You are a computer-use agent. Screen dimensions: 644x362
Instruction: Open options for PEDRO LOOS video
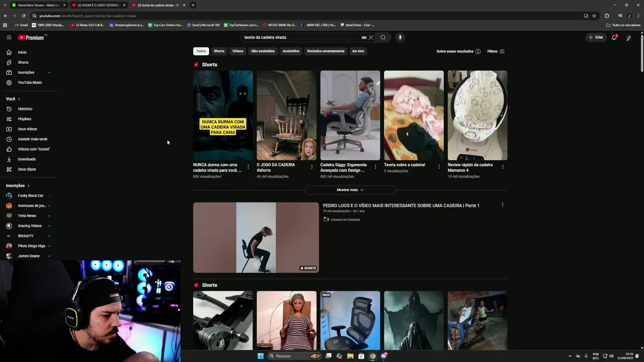(x=502, y=205)
